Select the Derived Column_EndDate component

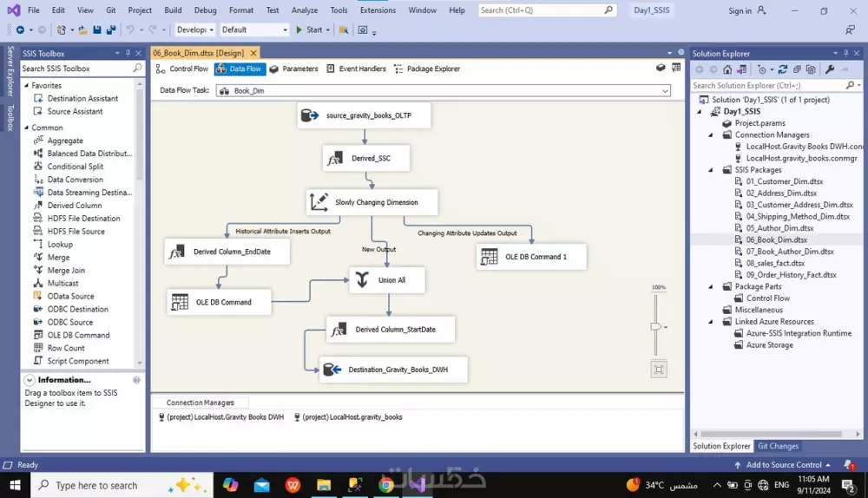[227, 252]
